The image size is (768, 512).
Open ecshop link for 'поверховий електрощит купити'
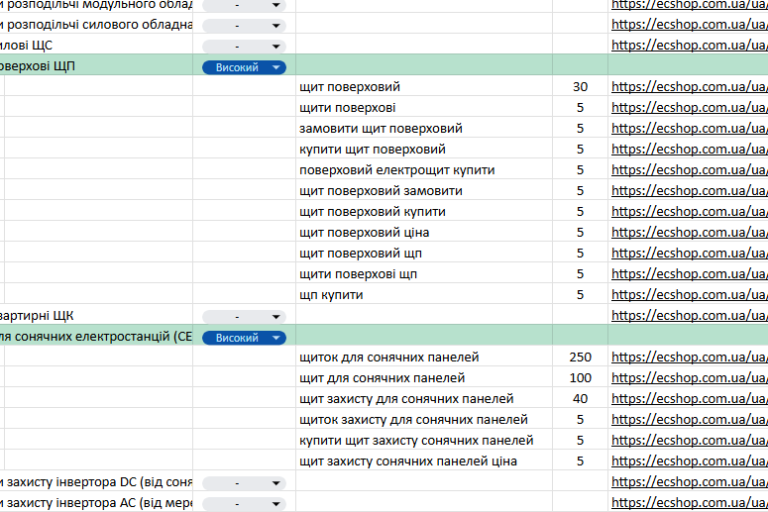(689, 170)
